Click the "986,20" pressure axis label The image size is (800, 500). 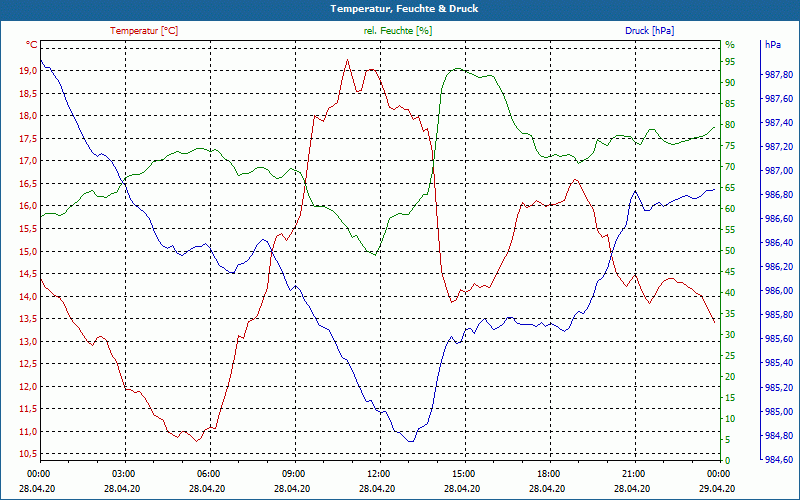(x=779, y=267)
